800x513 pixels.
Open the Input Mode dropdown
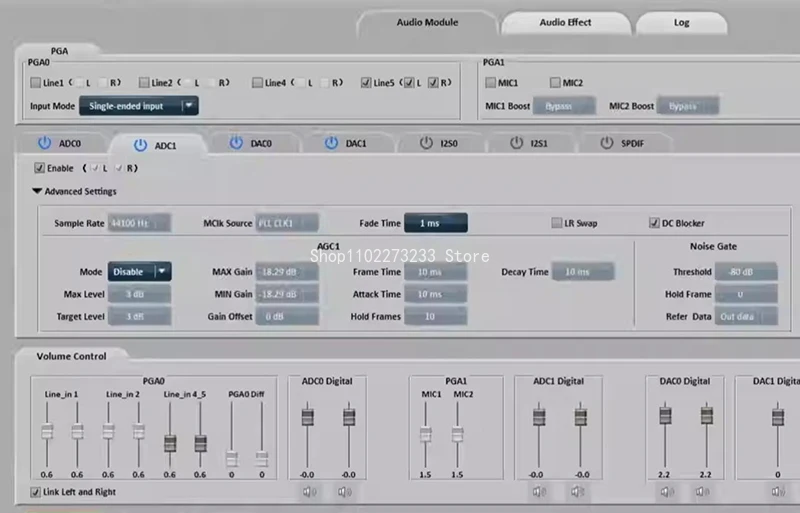(x=139, y=106)
